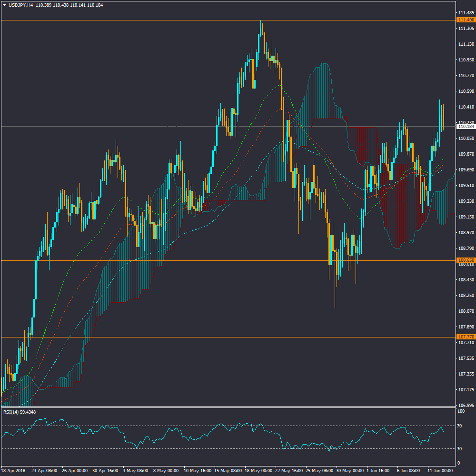The width and height of the screenshot is (476, 476).
Task: Click the 108.650 price level tag
Action: point(465,260)
